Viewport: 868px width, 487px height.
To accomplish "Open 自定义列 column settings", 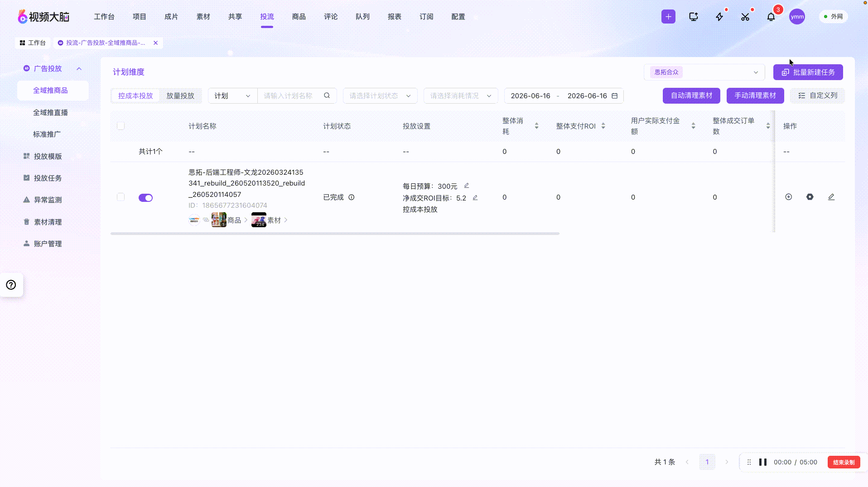I will point(817,95).
